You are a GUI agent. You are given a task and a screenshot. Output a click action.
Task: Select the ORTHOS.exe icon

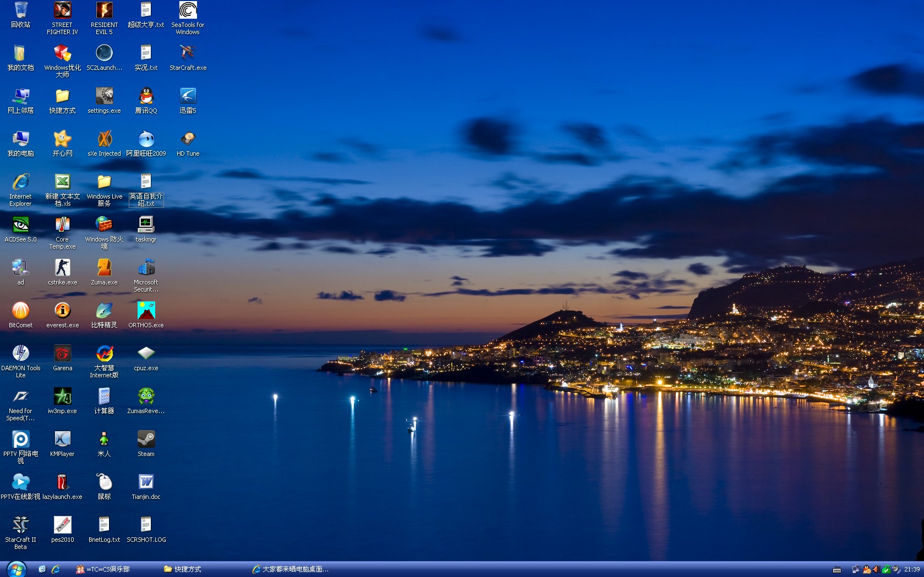146,315
